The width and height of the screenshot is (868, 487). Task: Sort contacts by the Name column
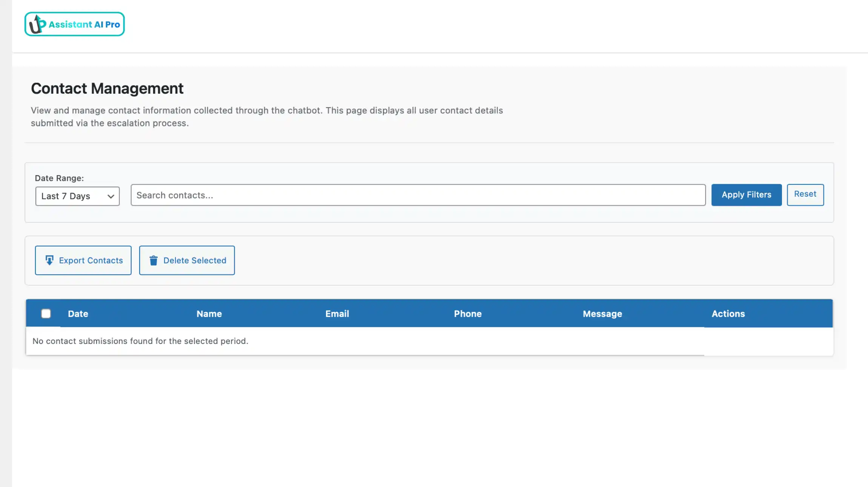[x=209, y=313]
